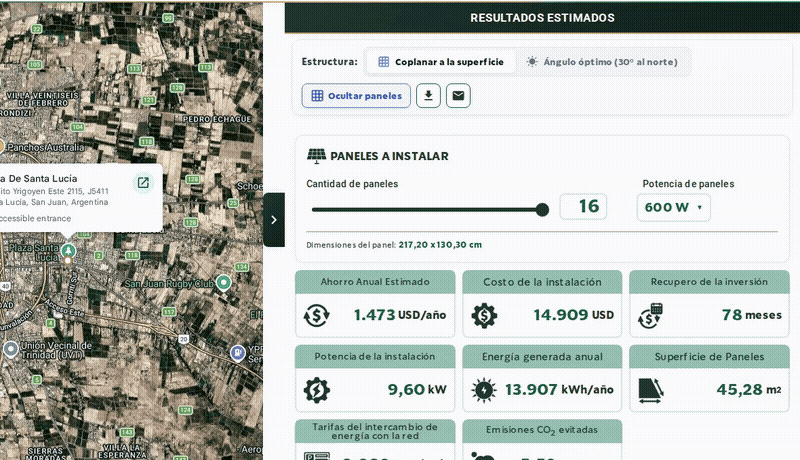
Task: Click the 45,28 m2 value
Action: [x=748, y=390]
